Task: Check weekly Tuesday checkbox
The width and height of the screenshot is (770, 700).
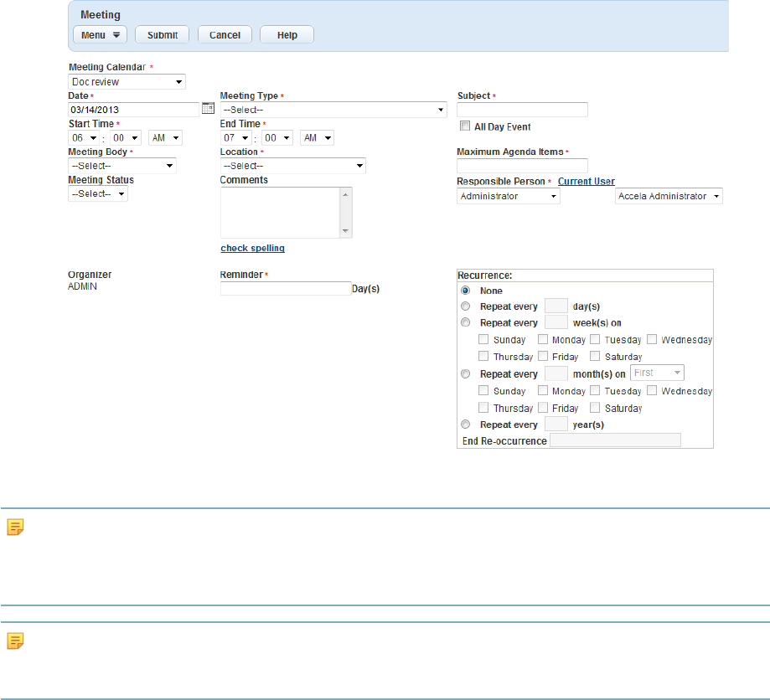Action: click(595, 339)
